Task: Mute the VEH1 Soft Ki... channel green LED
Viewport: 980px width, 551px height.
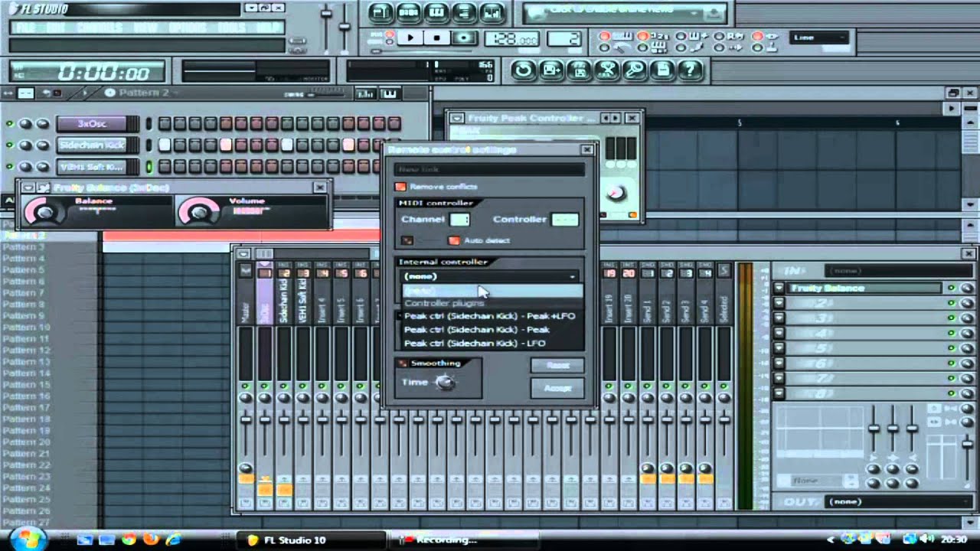Action: [x=10, y=167]
